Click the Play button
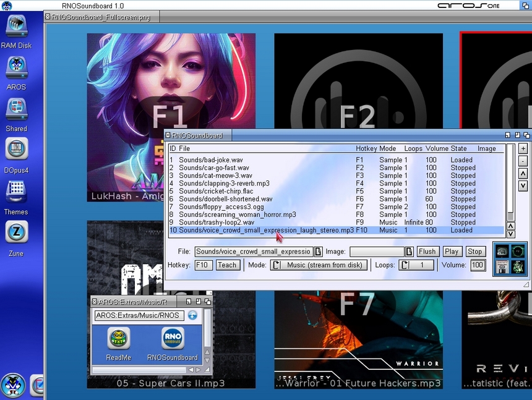 coord(452,252)
